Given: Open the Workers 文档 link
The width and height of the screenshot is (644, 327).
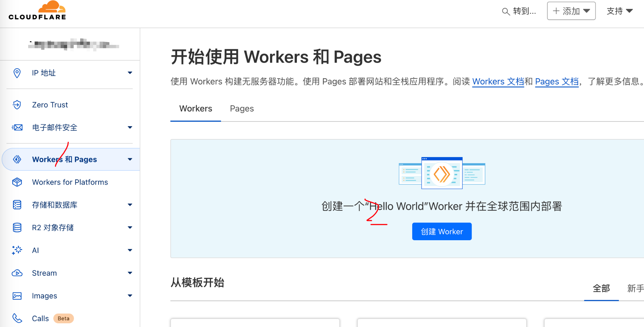Looking at the screenshot, I should pos(498,82).
